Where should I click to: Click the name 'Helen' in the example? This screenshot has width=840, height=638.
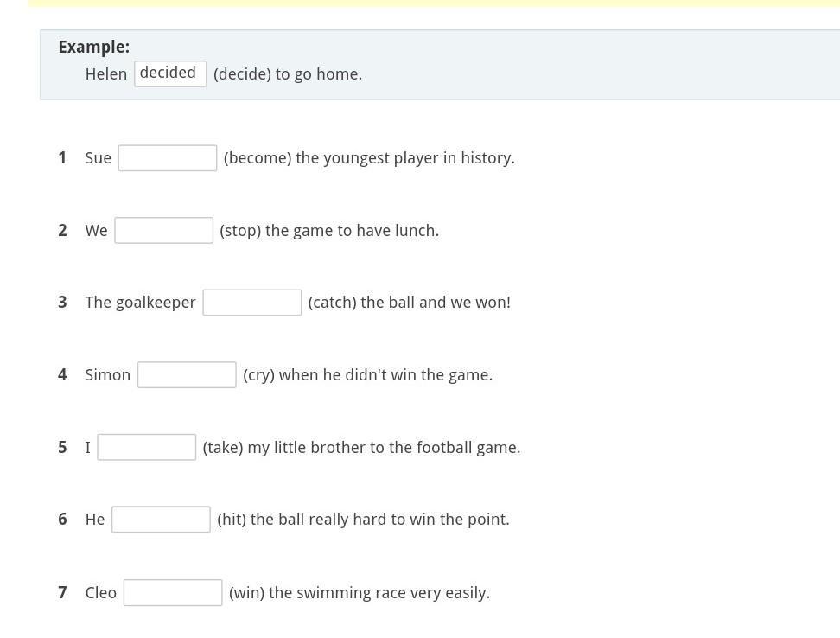106,74
